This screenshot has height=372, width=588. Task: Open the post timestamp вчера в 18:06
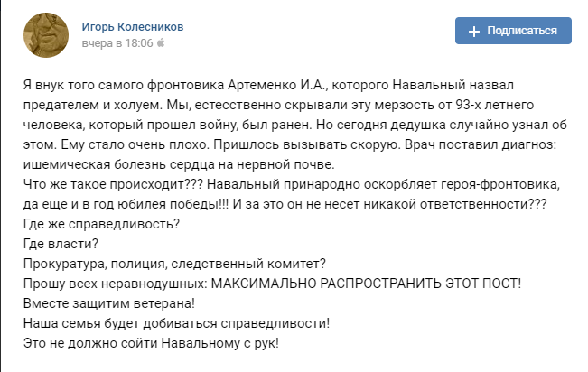point(117,43)
